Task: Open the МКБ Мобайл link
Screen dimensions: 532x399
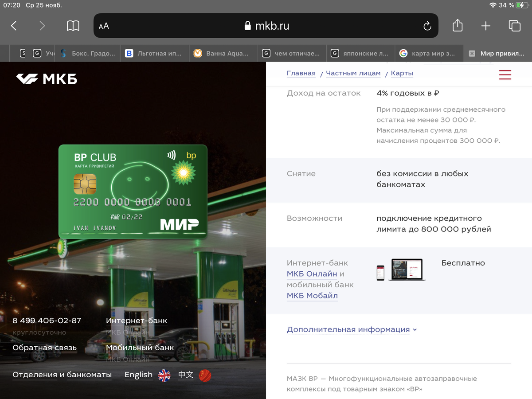Action: point(312,296)
